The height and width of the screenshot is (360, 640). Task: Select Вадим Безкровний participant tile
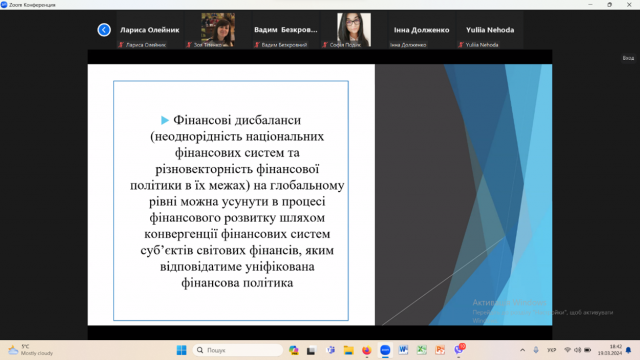286,30
